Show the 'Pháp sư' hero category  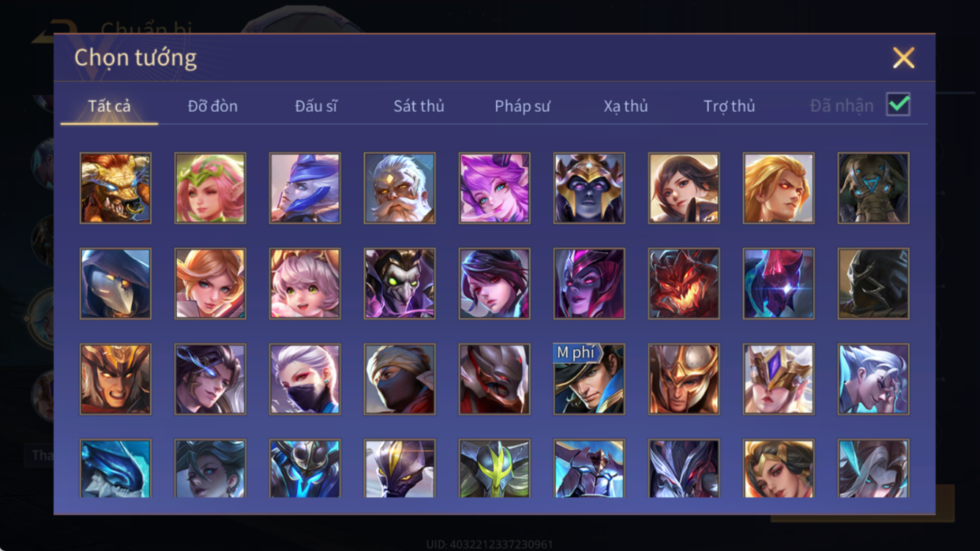[x=523, y=106]
